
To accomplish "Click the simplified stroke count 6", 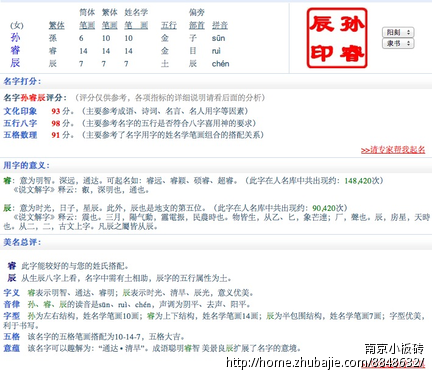I will point(81,38).
